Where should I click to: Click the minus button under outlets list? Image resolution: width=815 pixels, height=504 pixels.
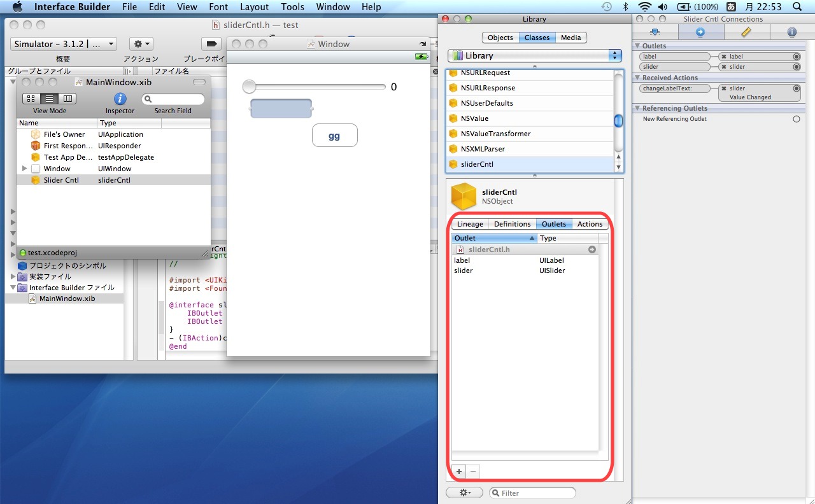(x=473, y=472)
